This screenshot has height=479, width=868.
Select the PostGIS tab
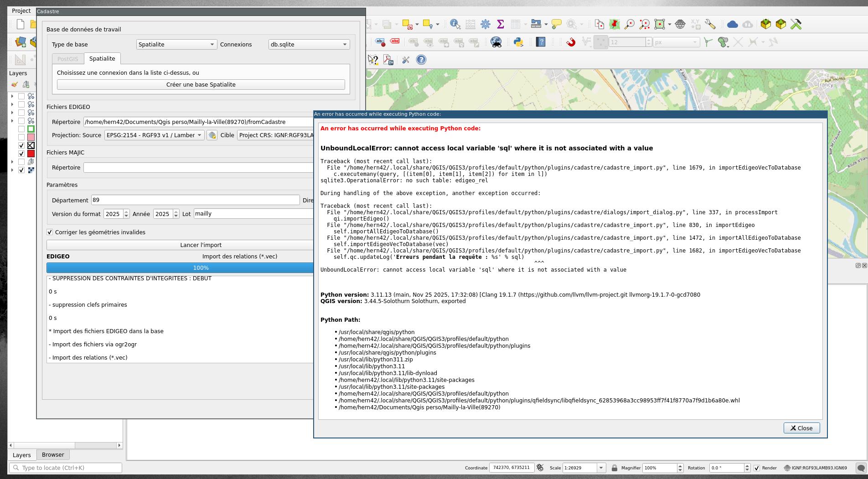click(67, 59)
